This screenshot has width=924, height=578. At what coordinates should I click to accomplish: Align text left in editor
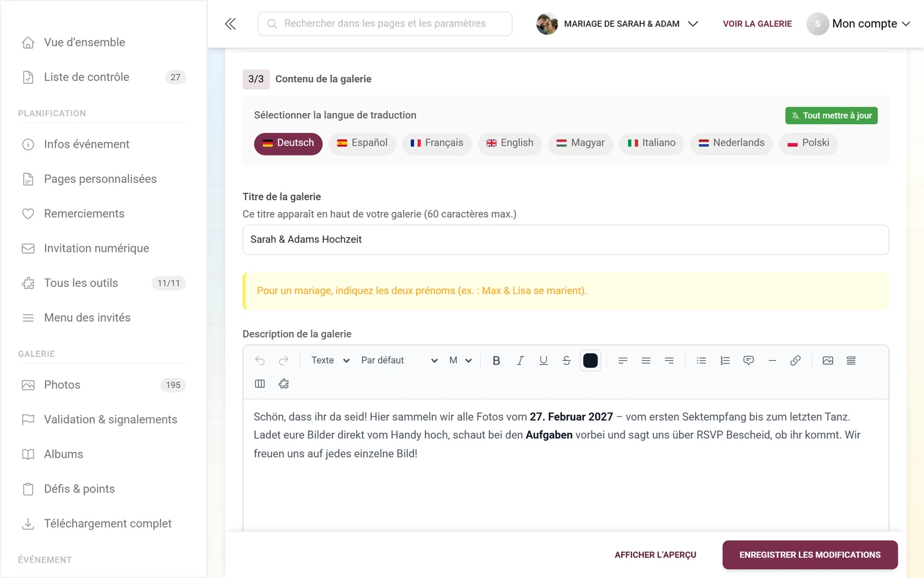622,361
